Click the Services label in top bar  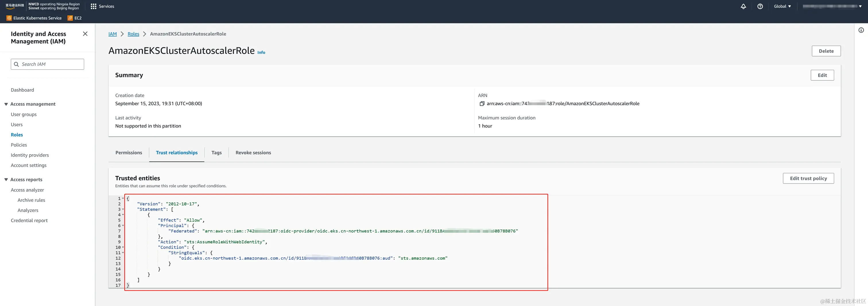(x=106, y=6)
